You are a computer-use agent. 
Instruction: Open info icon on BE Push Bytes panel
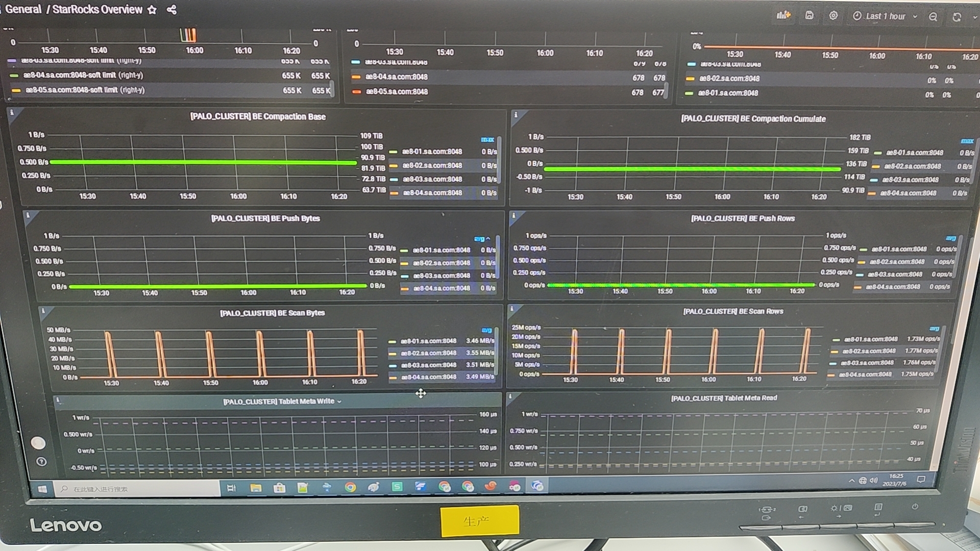[x=28, y=215]
